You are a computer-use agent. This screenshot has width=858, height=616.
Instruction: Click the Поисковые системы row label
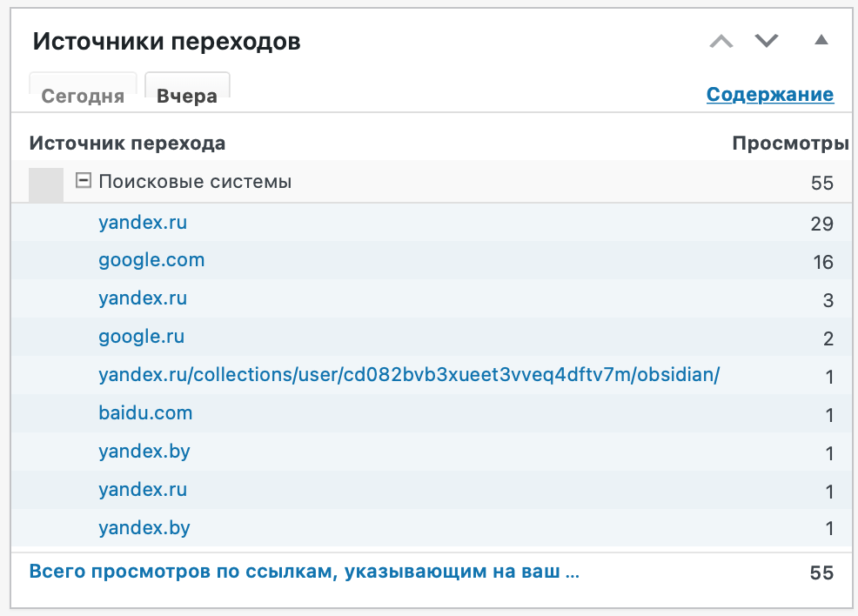point(195,181)
